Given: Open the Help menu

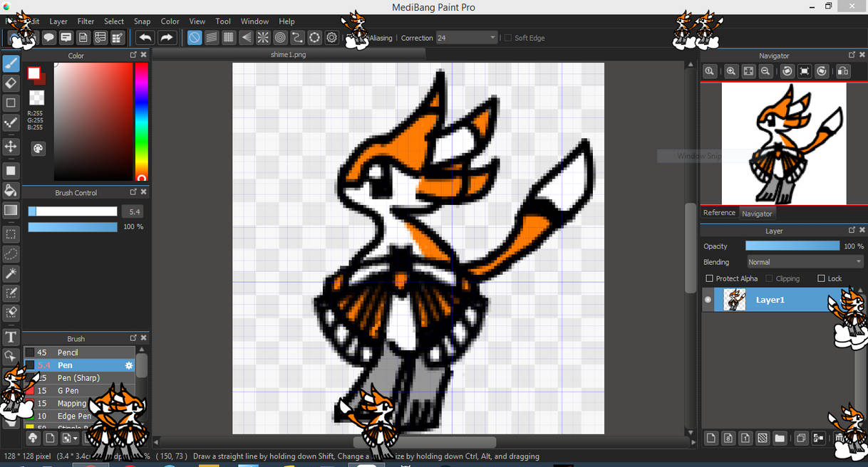Looking at the screenshot, I should [286, 21].
